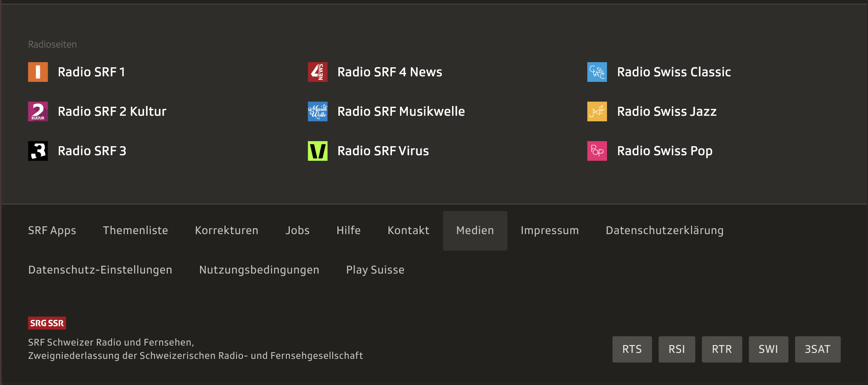
Task: Click the SWI button
Action: [x=768, y=349]
